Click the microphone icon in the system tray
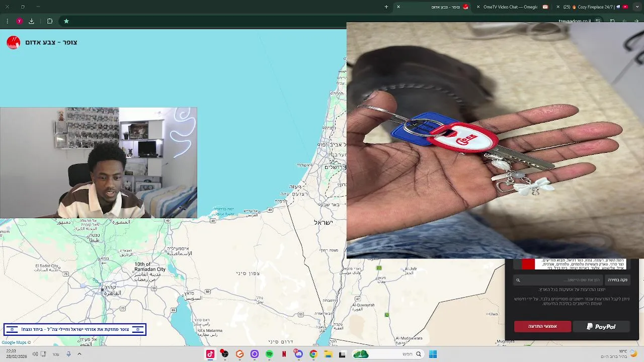 point(68,354)
